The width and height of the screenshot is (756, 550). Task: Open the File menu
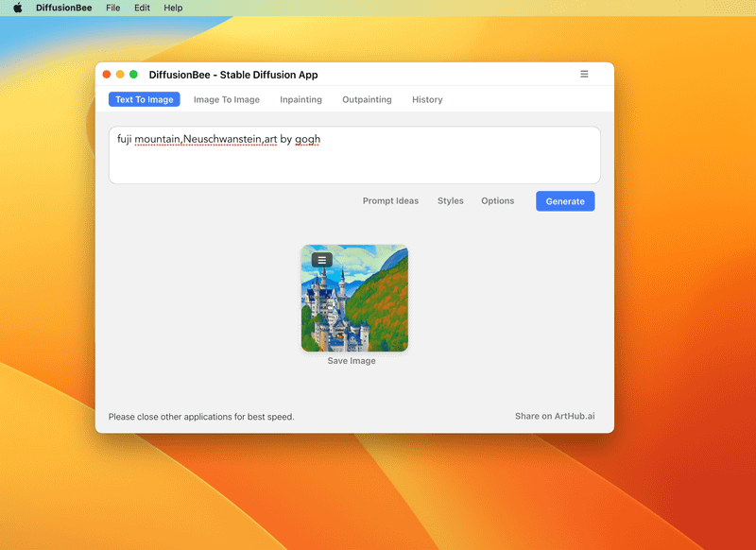coord(112,8)
